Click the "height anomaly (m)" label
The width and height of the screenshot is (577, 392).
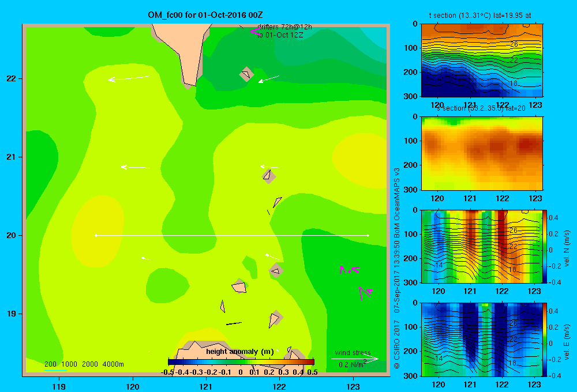pyautogui.click(x=240, y=352)
